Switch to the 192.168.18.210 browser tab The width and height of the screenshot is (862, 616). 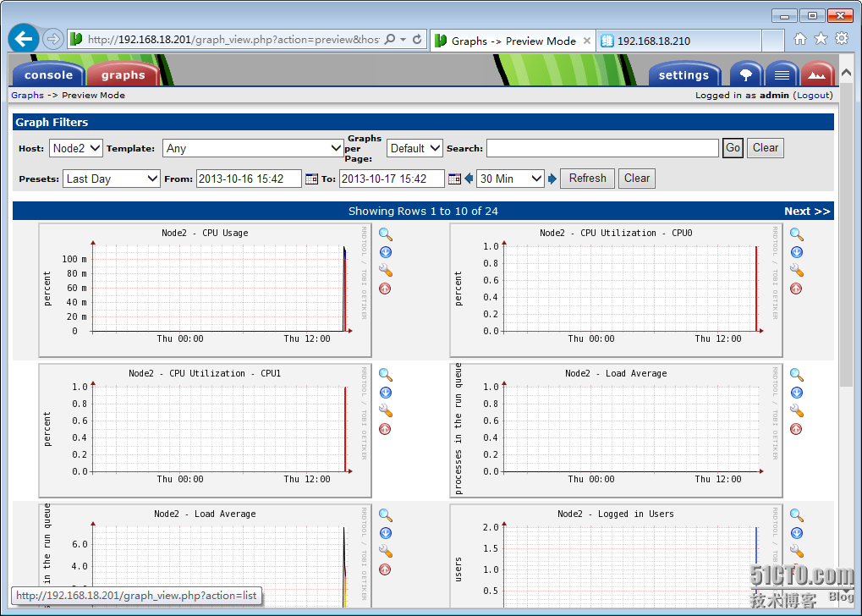point(679,41)
